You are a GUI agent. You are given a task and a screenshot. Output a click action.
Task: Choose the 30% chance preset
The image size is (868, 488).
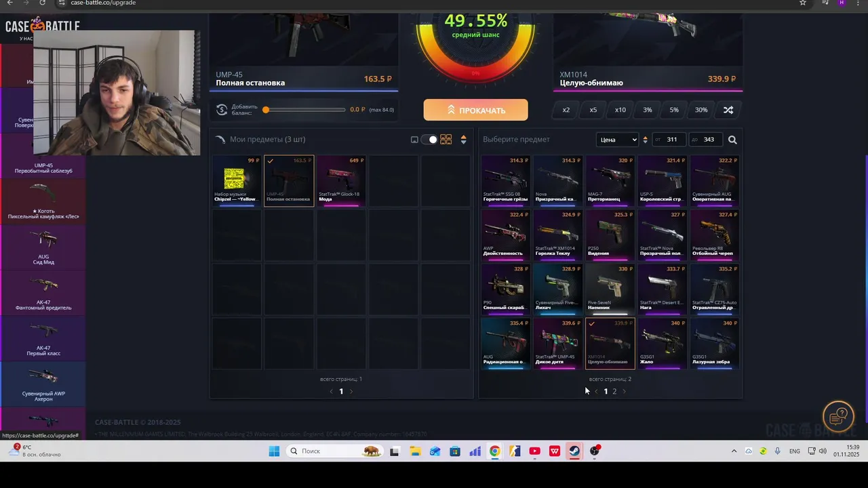coord(701,110)
